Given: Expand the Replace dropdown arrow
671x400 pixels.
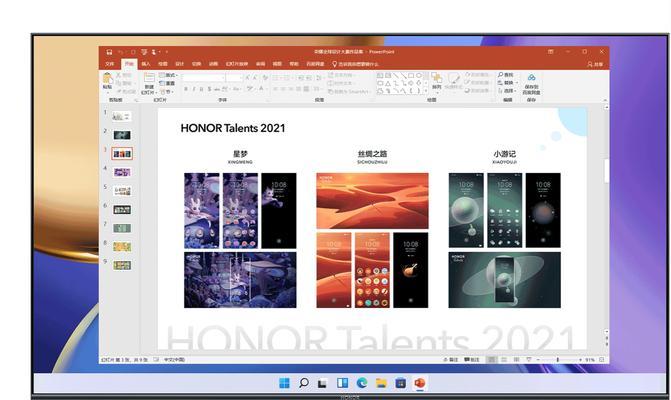Looking at the screenshot, I should [x=517, y=83].
